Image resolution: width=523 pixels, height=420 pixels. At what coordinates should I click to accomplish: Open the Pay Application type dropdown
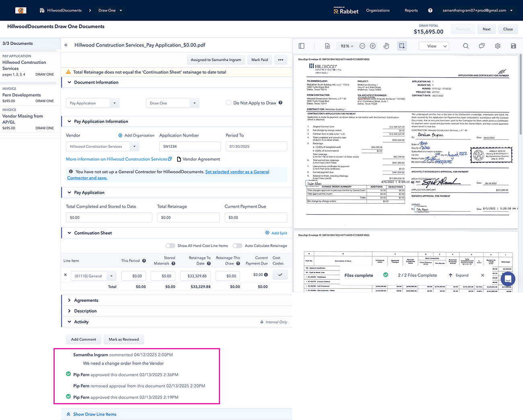pyautogui.click(x=115, y=103)
